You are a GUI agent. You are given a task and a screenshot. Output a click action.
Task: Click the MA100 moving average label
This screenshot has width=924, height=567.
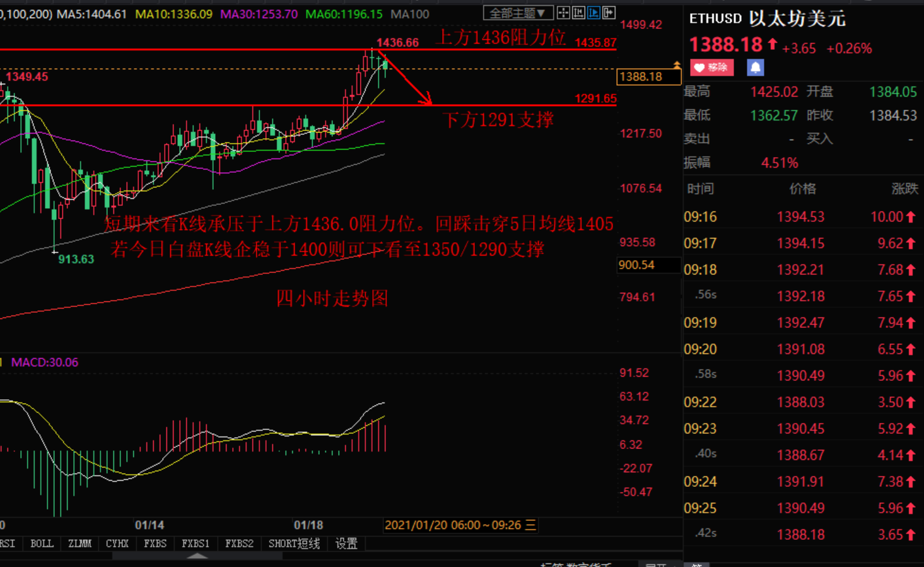tap(409, 14)
